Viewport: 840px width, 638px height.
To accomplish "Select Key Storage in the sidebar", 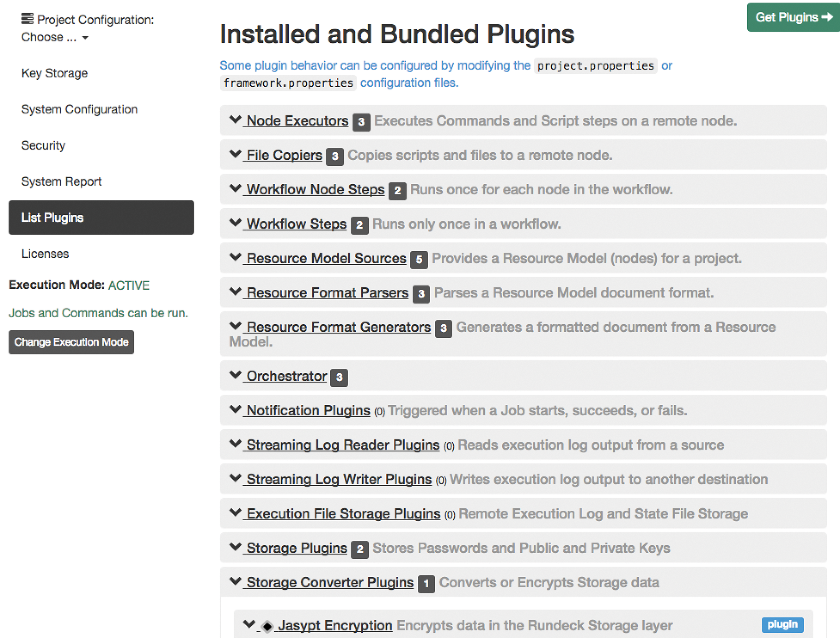I will [54, 73].
